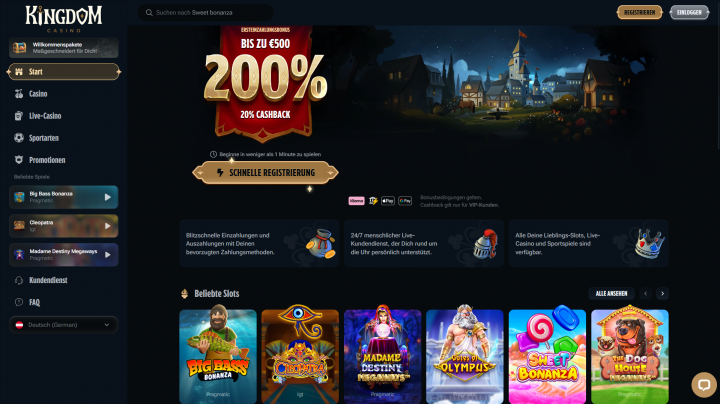
Task: Play Big Bass Bonanza from sidebar
Action: 63,197
